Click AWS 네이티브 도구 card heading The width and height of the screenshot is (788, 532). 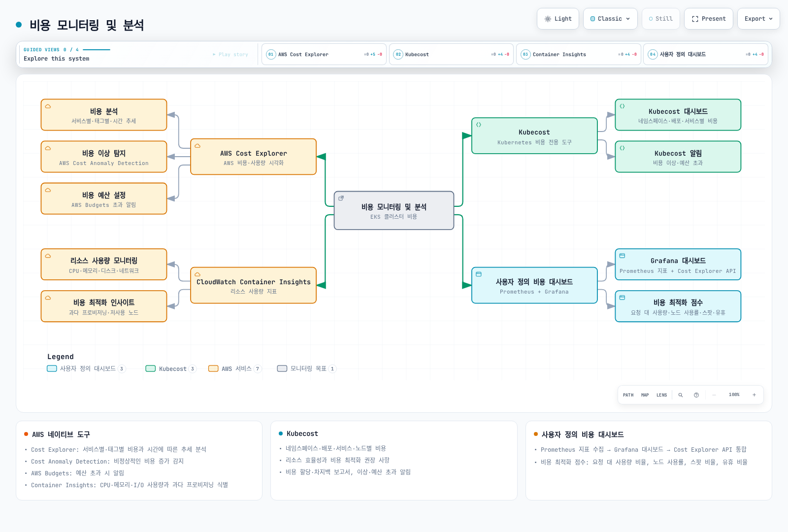coord(61,434)
